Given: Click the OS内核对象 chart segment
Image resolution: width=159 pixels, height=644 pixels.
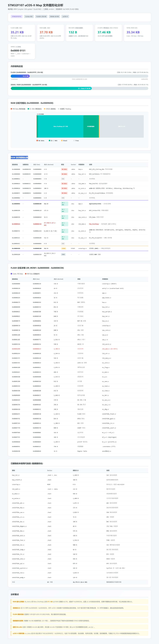Looking at the screenshot, I should pos(91,126).
